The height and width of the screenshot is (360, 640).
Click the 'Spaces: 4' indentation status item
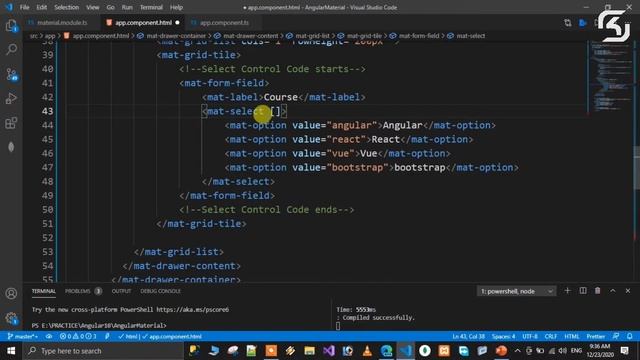click(503, 336)
